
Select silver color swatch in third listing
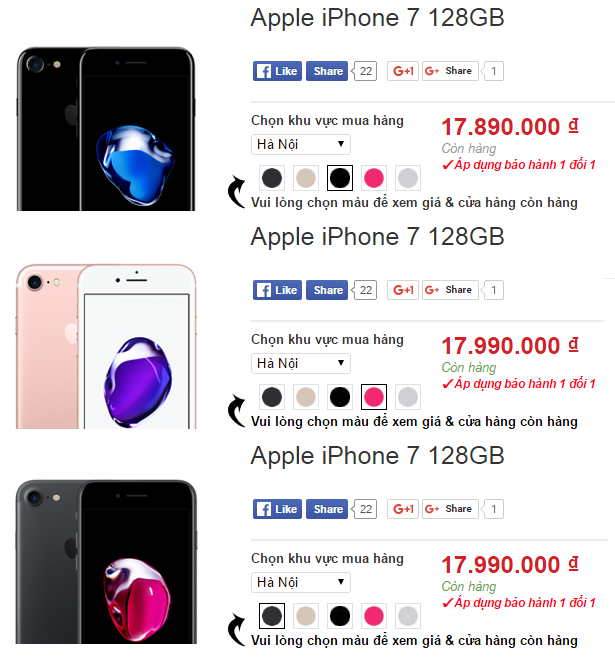(x=408, y=616)
